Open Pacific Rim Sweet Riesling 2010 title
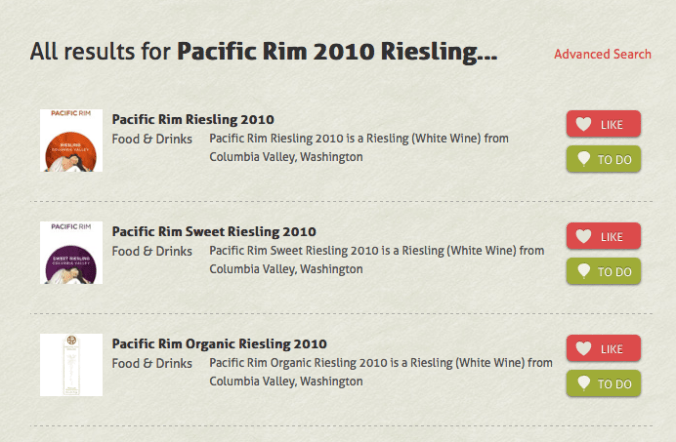This screenshot has height=442, width=676. (214, 232)
